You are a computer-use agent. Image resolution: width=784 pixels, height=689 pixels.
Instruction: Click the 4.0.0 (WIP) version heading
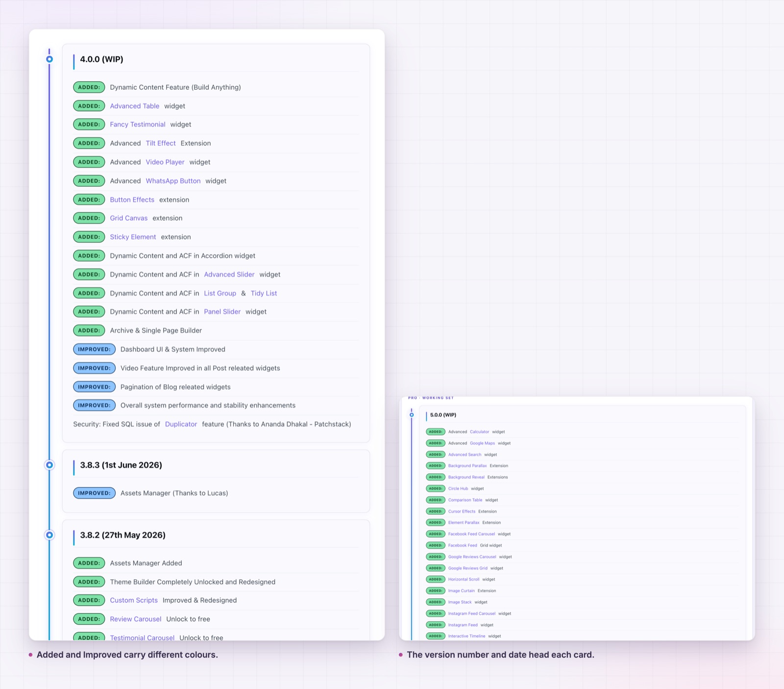pos(102,59)
